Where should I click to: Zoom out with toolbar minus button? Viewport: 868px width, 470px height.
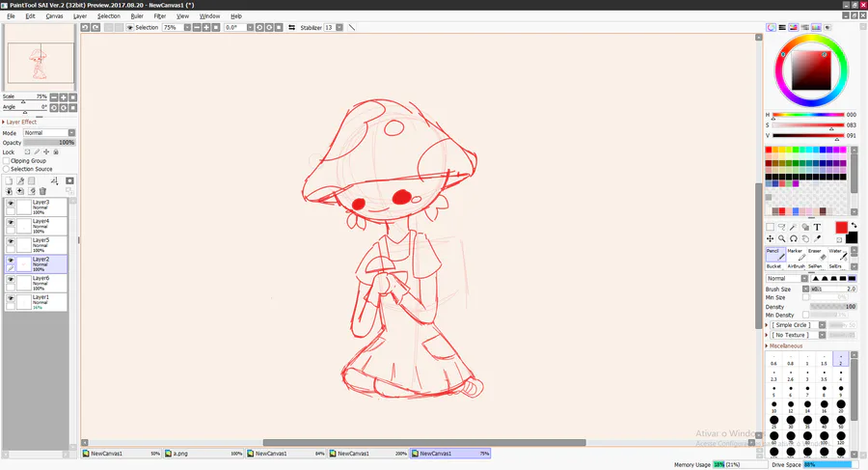197,27
